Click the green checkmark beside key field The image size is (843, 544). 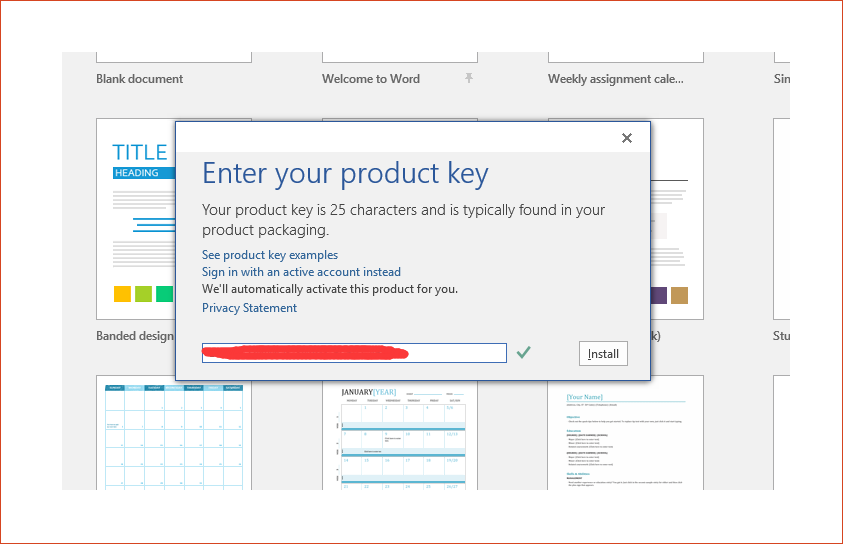click(523, 353)
